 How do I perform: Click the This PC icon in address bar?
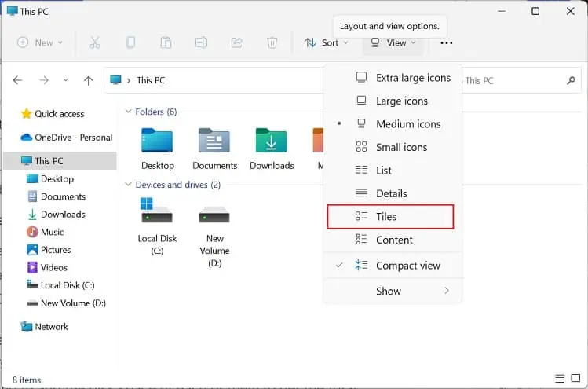[115, 80]
